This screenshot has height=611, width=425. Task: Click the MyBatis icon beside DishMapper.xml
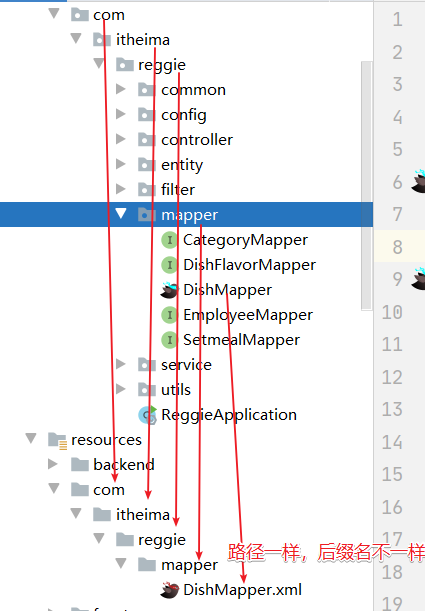169,590
